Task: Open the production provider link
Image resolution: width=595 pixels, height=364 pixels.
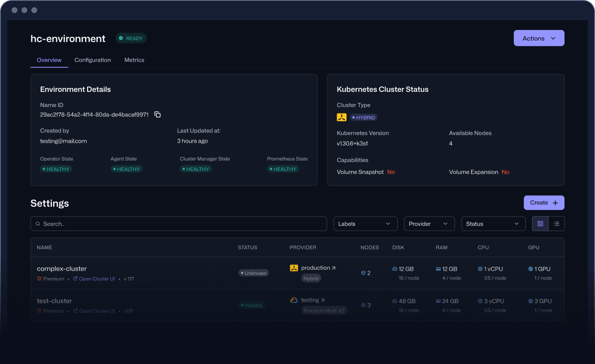Action: [x=318, y=268]
